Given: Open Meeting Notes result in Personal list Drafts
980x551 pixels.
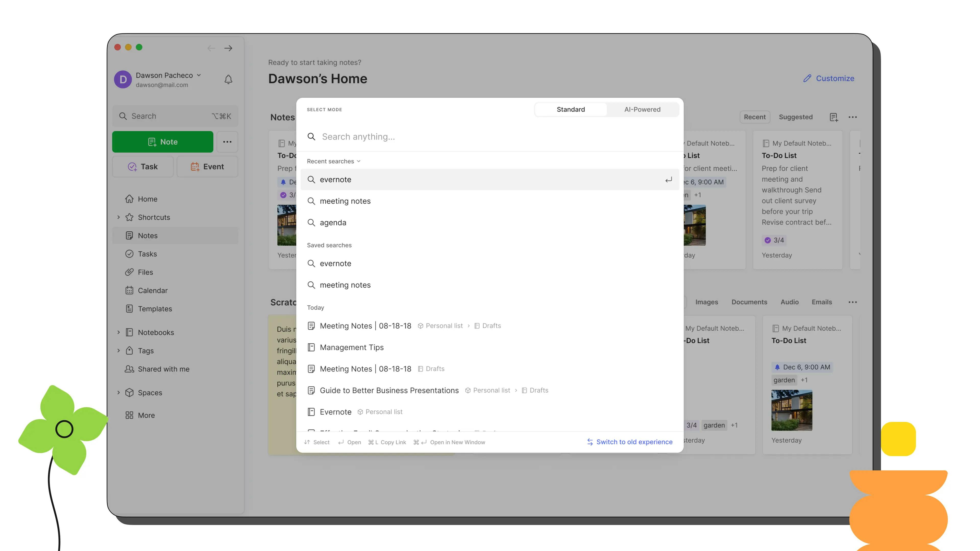Looking at the screenshot, I should pyautogui.click(x=490, y=325).
